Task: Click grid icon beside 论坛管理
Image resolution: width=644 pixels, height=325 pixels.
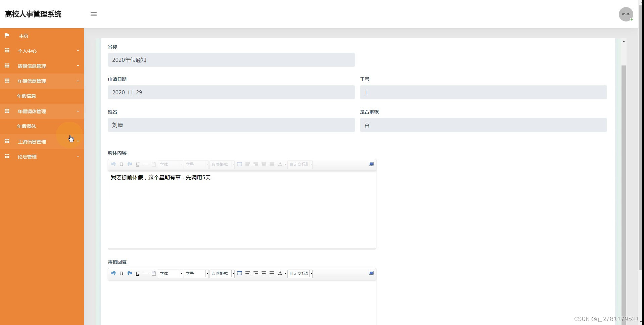Action: pos(7,156)
